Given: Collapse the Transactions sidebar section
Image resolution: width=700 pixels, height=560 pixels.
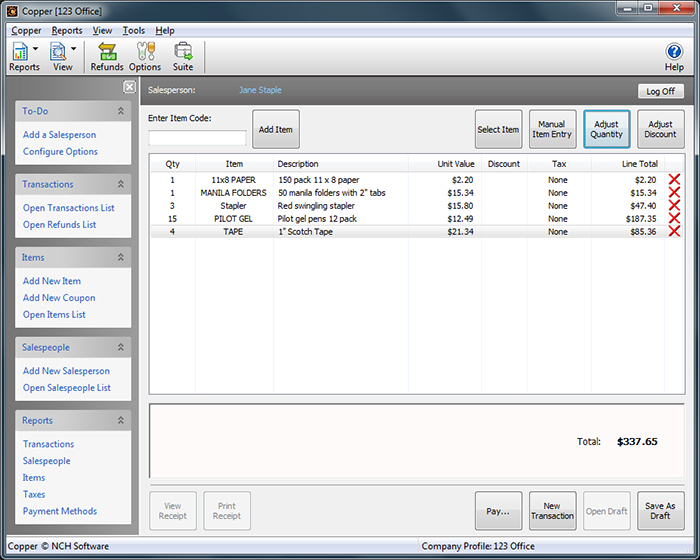Looking at the screenshot, I should point(121,184).
